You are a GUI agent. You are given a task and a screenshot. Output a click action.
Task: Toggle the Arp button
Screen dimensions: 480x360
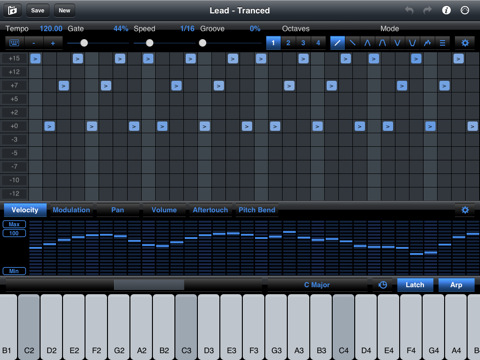click(x=456, y=285)
